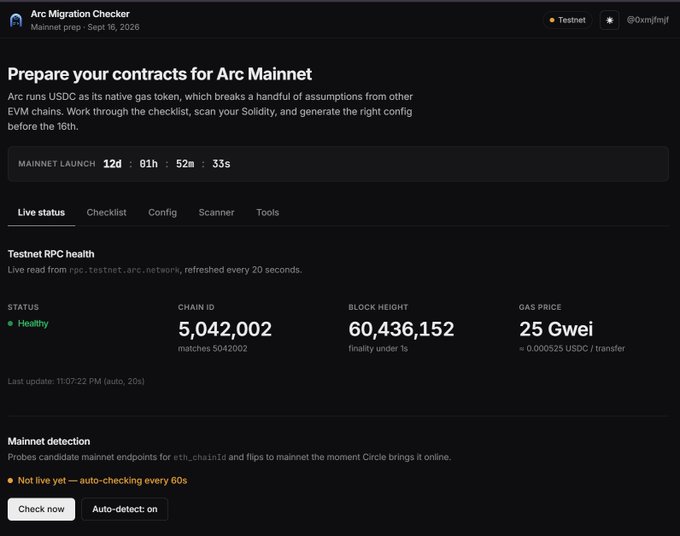Screen dimensions: 680x536
Task: Click the Testnet RPC health heading
Action: tap(51, 254)
